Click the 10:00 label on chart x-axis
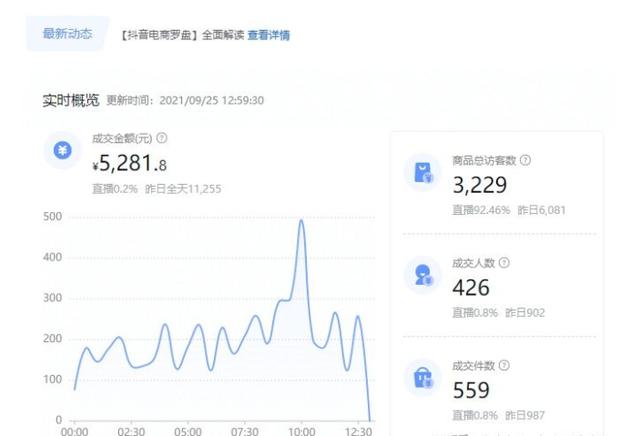The height and width of the screenshot is (436, 640). 301,431
